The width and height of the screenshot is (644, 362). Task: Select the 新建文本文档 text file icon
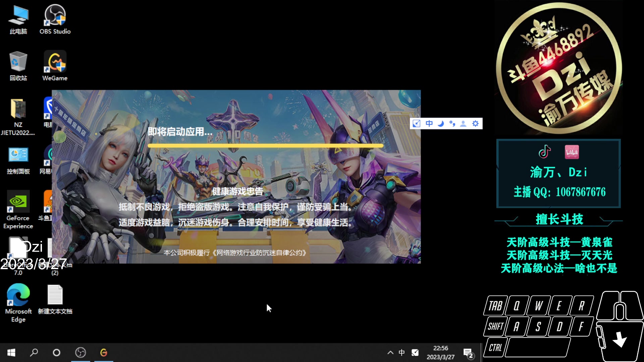click(x=55, y=299)
